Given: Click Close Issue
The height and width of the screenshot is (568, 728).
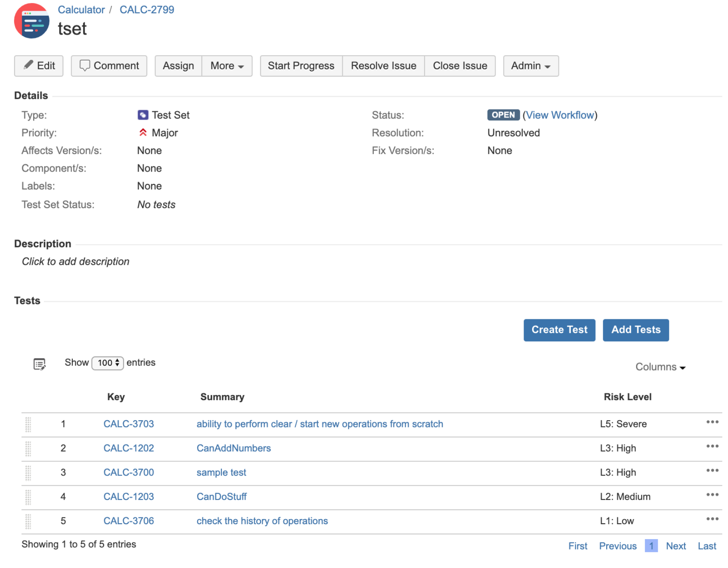Looking at the screenshot, I should click(x=460, y=66).
